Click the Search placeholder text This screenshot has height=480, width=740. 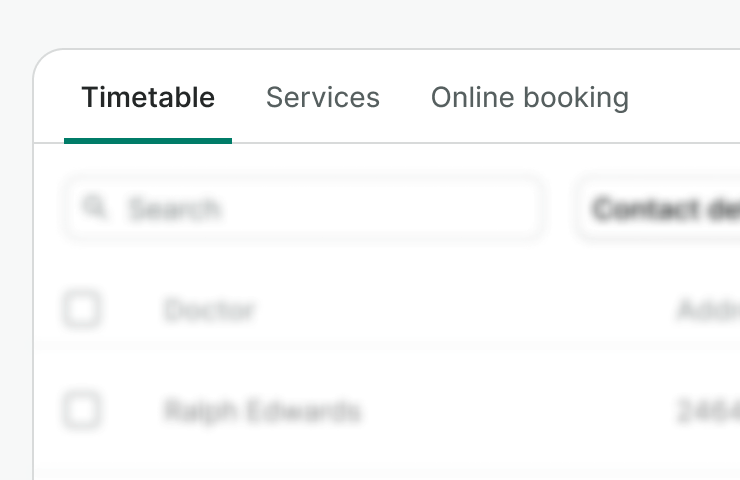click(x=174, y=209)
